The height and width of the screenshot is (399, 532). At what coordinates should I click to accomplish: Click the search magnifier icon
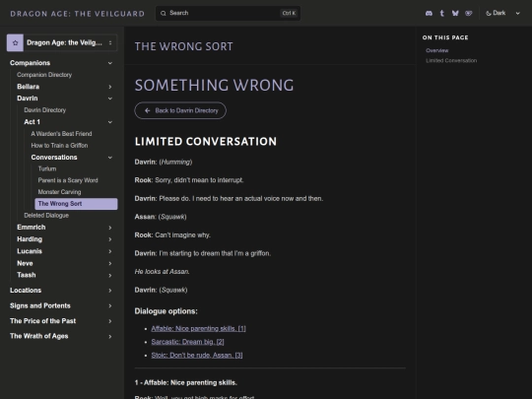click(x=164, y=13)
